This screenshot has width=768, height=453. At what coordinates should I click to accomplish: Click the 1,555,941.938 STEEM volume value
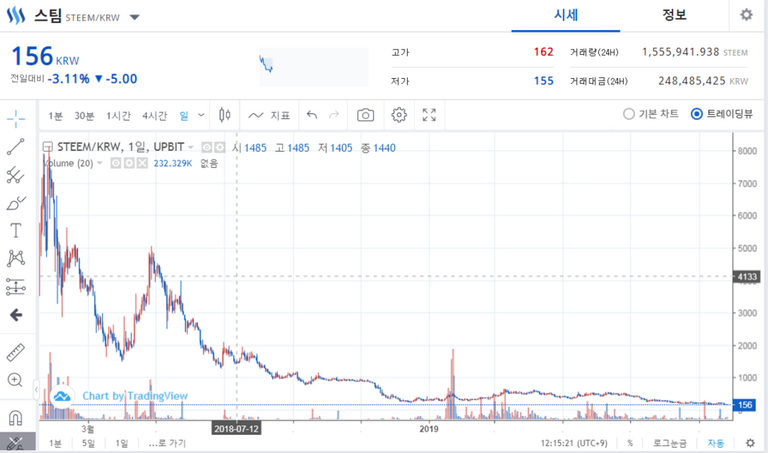point(680,52)
